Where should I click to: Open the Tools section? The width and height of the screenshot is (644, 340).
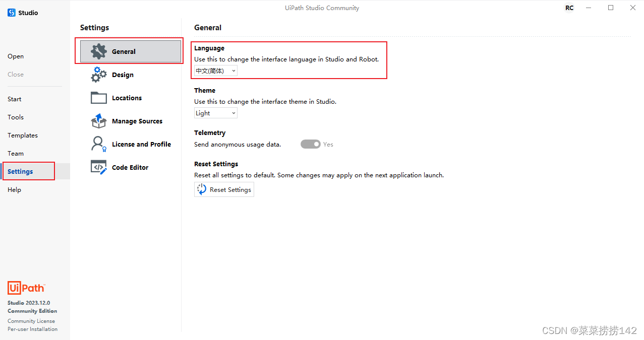[x=16, y=117]
